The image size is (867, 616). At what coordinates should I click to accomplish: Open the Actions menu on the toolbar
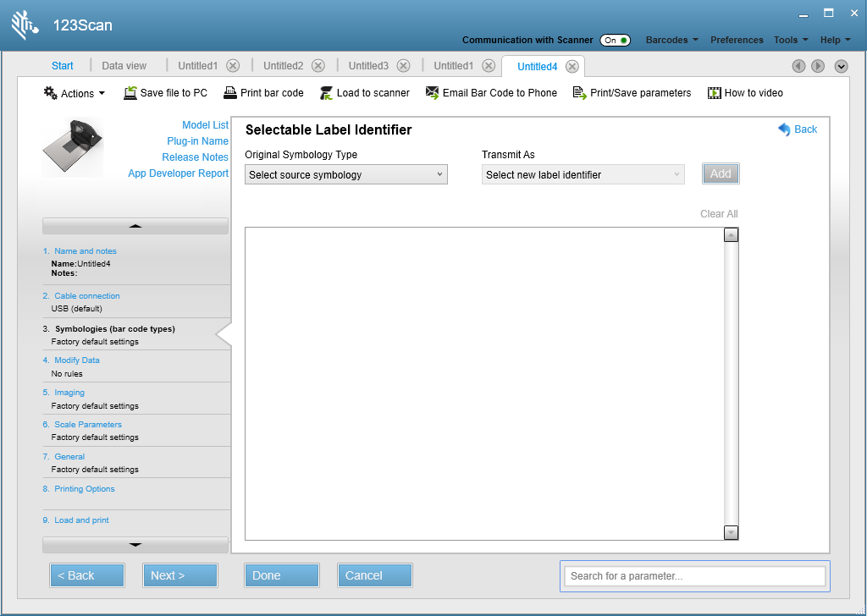(x=74, y=92)
